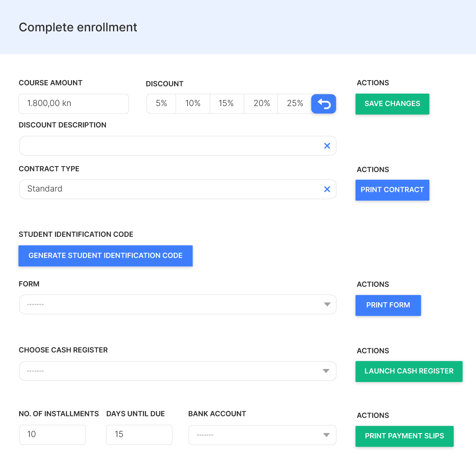Viewport: 476px width, 476px height.
Task: Clear the Standard contract type with X
Action: point(327,189)
